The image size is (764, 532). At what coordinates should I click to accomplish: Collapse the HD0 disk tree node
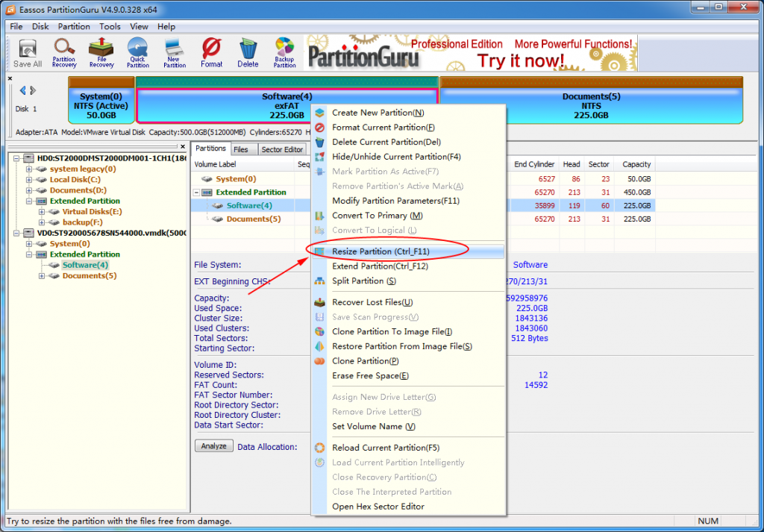coord(17,158)
